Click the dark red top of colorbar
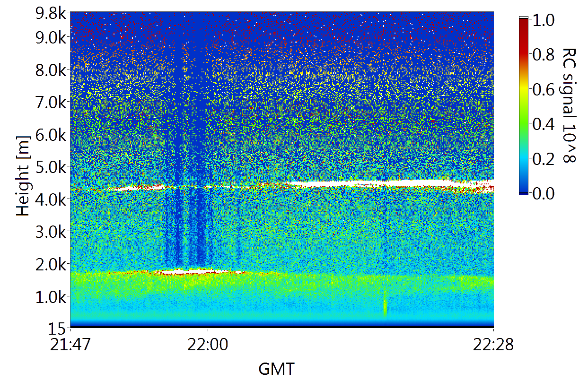Viewport: 588px width, 381px height. point(523,24)
